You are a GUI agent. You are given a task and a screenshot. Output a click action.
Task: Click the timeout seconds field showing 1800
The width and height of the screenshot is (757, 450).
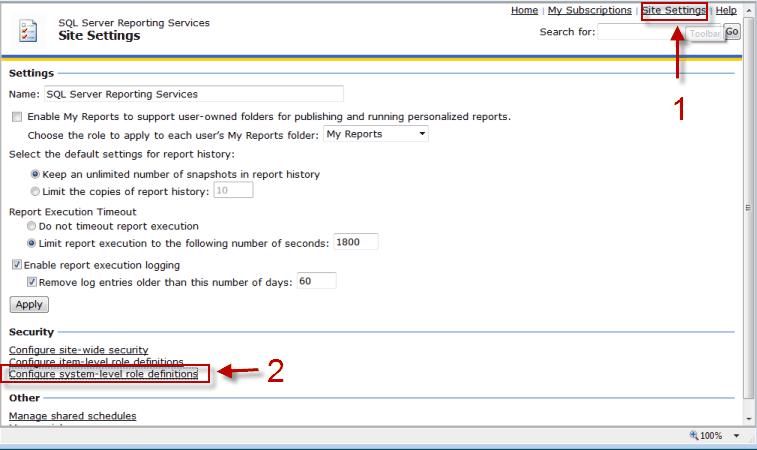356,242
